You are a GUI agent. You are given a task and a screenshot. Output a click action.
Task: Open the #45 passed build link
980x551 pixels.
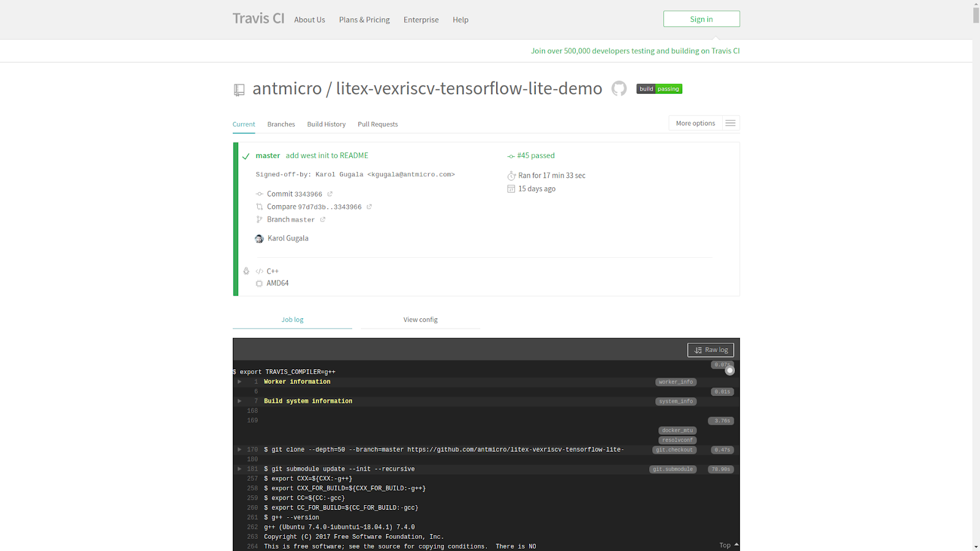536,156
